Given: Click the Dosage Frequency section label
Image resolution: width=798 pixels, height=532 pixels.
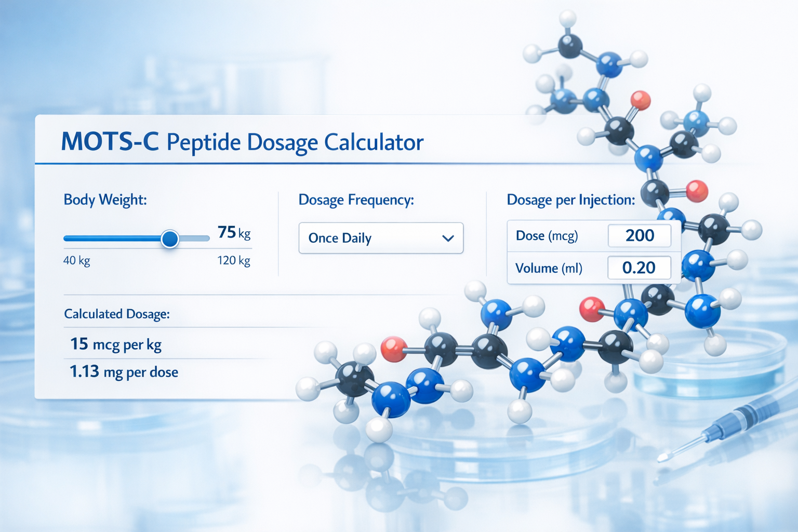Looking at the screenshot, I should 356,199.
